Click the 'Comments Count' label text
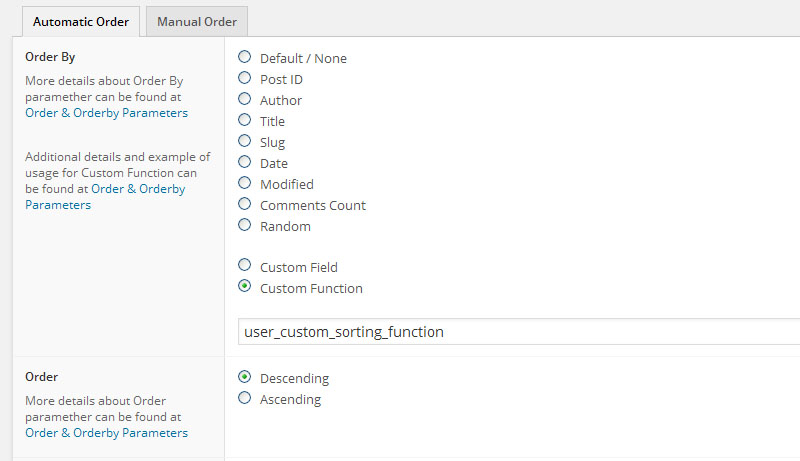 tap(313, 205)
